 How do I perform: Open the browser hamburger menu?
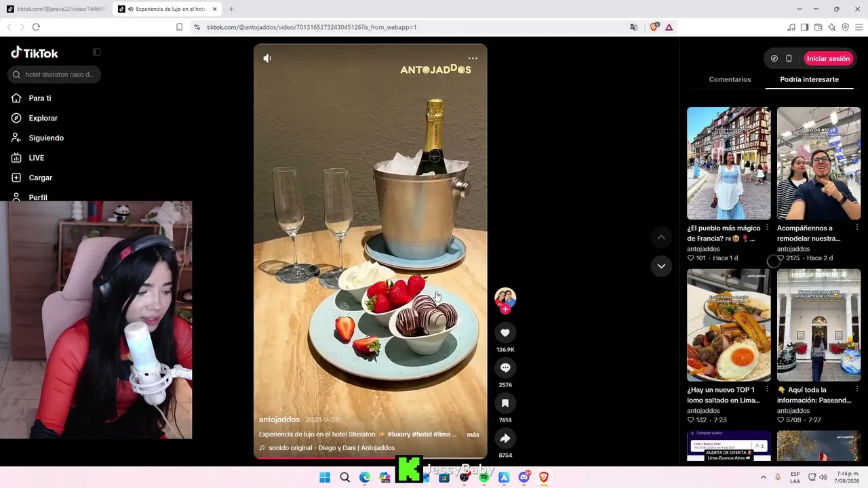[859, 27]
